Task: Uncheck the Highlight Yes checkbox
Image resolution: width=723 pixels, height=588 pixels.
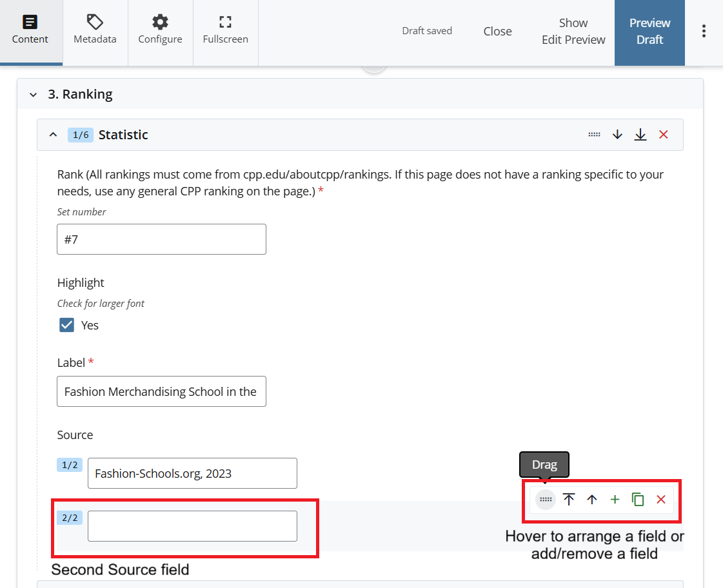Action: (x=67, y=325)
